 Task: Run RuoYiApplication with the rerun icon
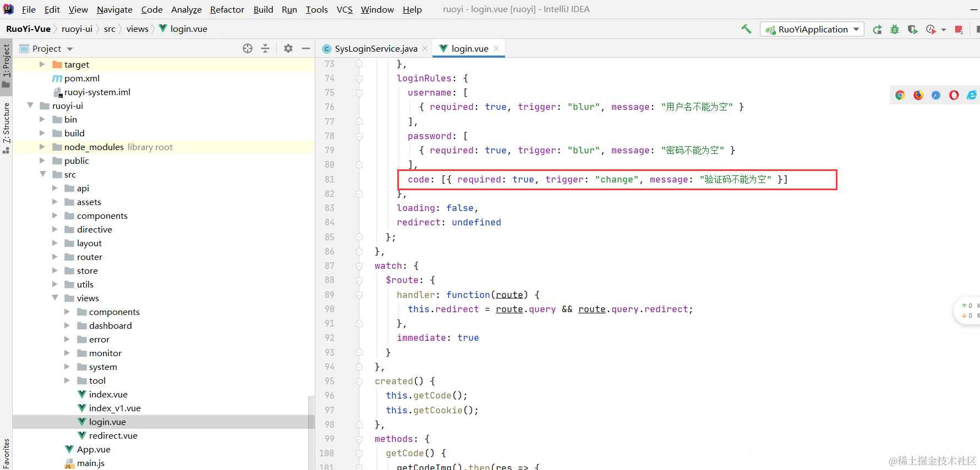(878, 29)
